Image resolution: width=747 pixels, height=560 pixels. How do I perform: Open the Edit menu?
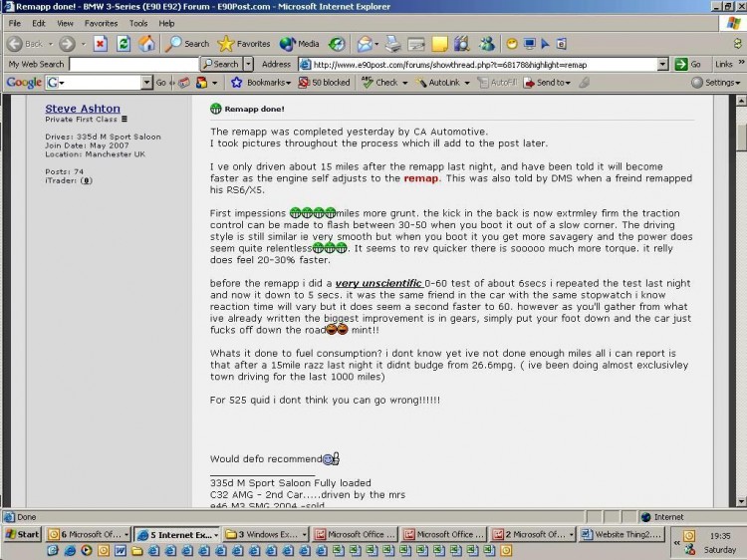pos(39,23)
